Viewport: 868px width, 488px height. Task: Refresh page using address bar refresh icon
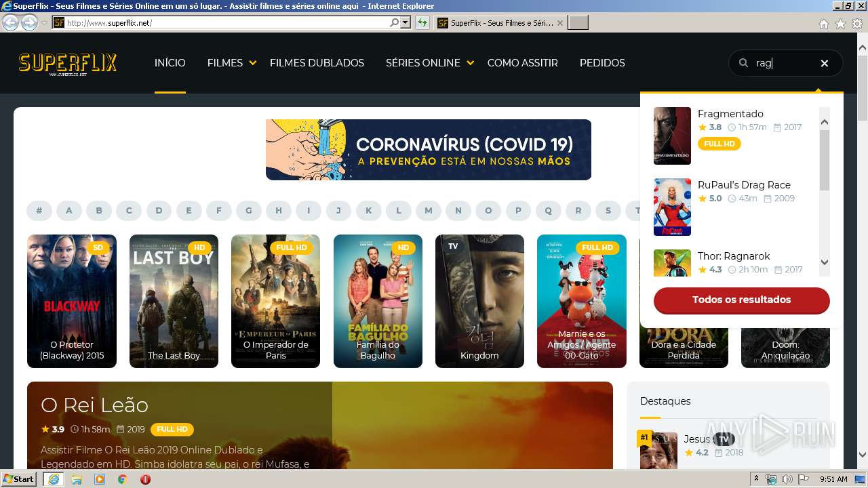tap(422, 22)
